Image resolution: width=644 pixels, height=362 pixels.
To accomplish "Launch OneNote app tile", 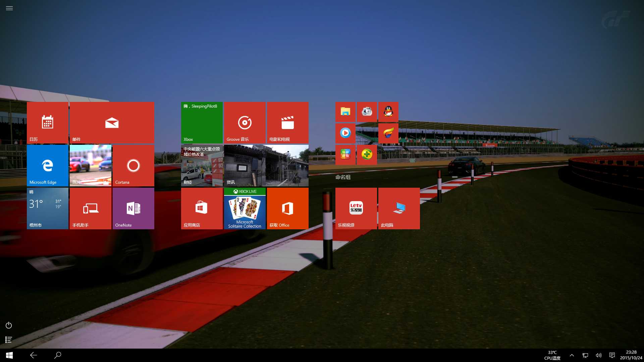I will 133,208.
